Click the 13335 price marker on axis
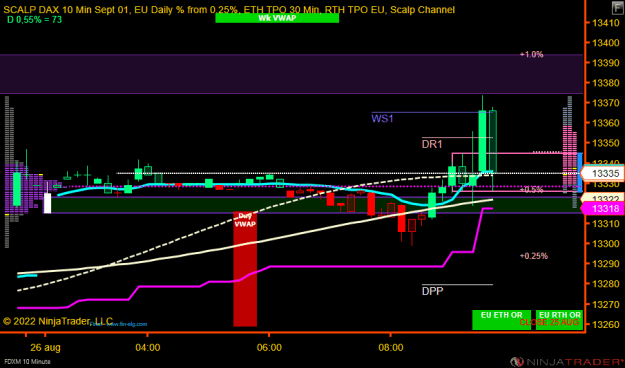 [x=602, y=173]
